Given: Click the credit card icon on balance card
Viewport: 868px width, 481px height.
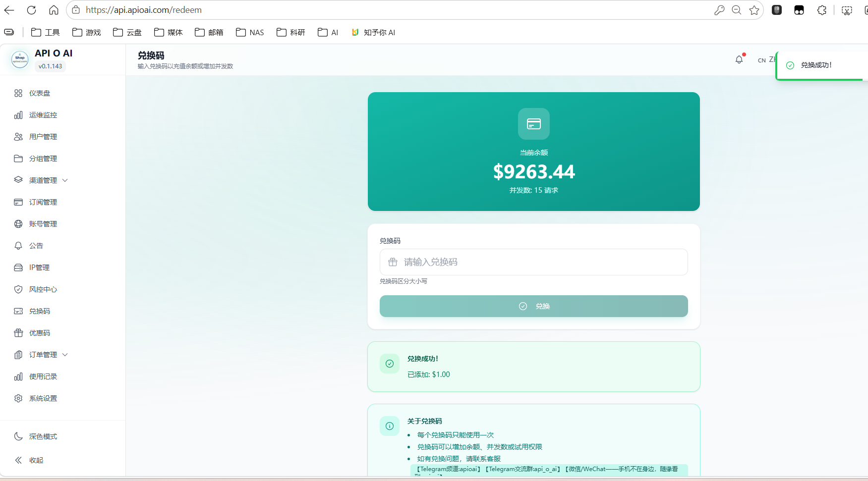Looking at the screenshot, I should (x=534, y=124).
